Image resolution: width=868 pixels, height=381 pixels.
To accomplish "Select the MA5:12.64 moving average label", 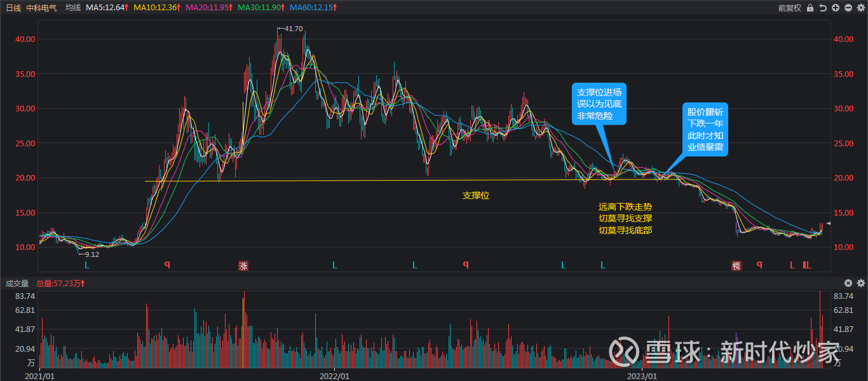I will (107, 8).
